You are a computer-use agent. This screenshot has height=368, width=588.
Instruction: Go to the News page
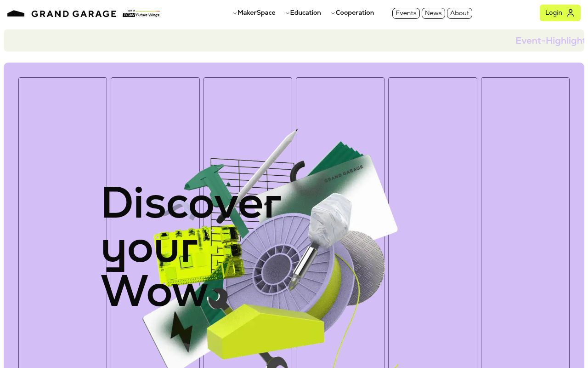coord(433,13)
